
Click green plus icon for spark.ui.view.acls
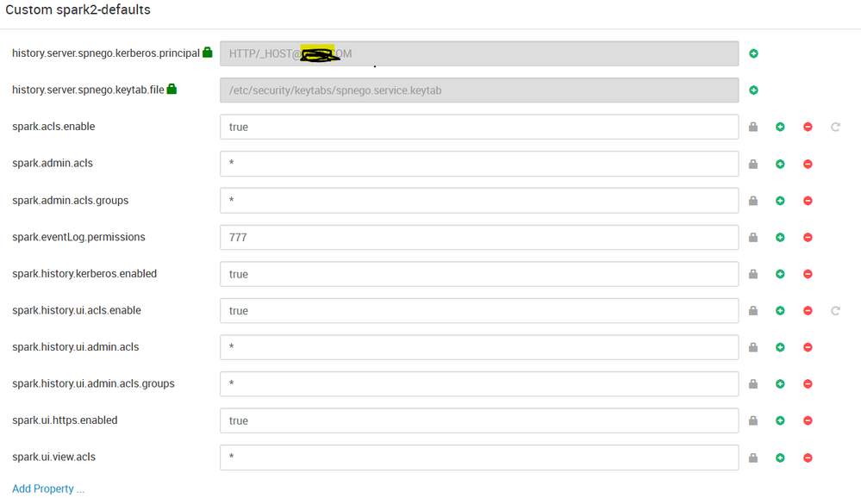780,457
